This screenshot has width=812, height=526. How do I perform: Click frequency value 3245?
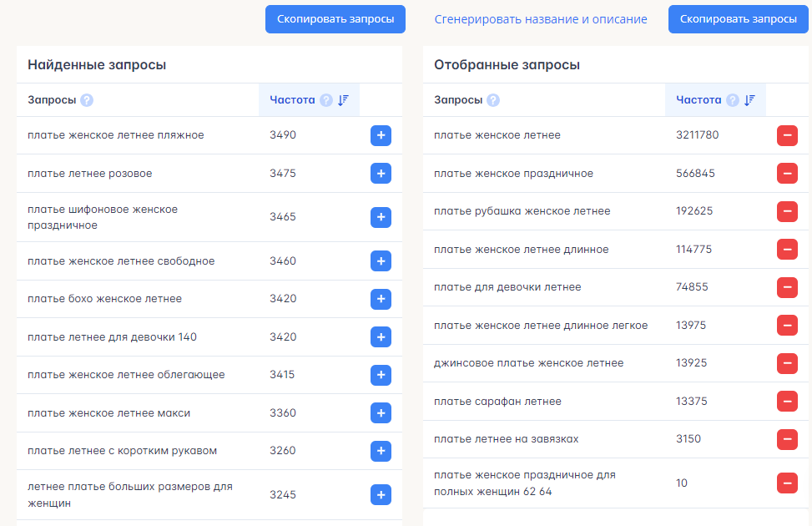(x=283, y=494)
